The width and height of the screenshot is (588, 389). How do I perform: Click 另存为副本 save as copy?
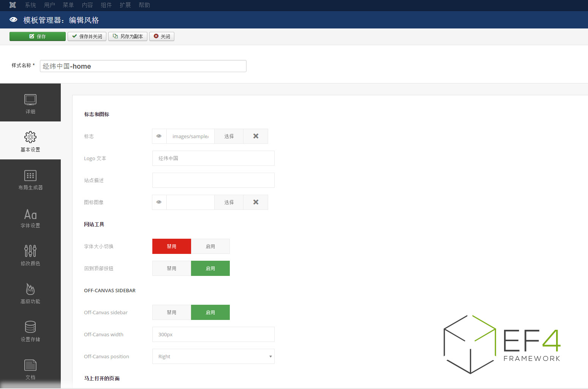(x=128, y=36)
